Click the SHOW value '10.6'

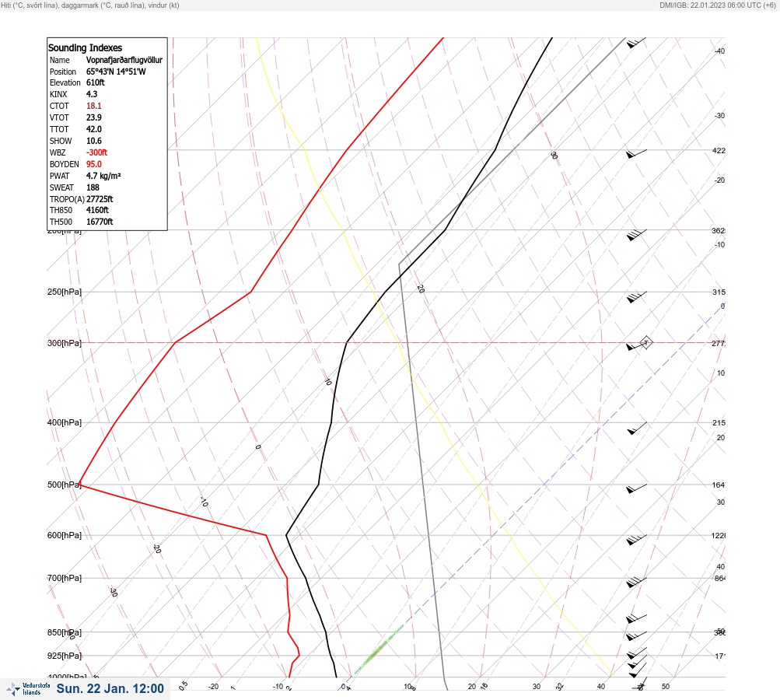(94, 141)
